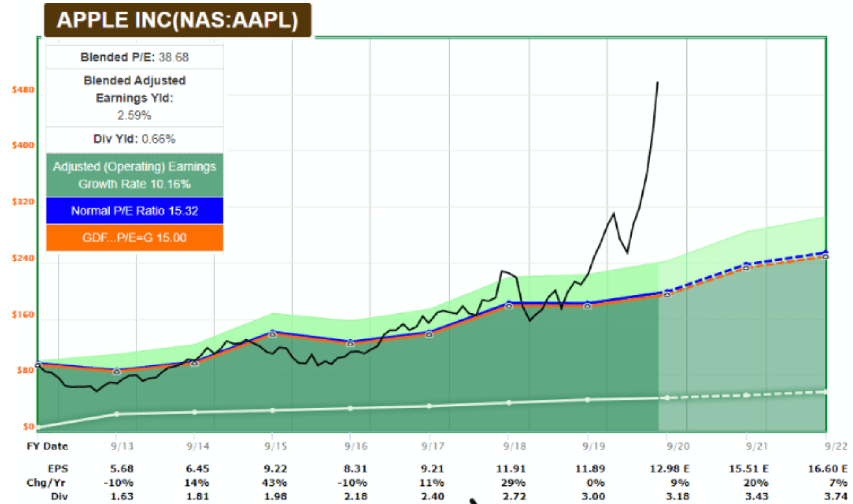Toggle the green Adjusted Operating Earnings Growth Rate legend
The height and width of the screenshot is (504, 853).
click(134, 175)
